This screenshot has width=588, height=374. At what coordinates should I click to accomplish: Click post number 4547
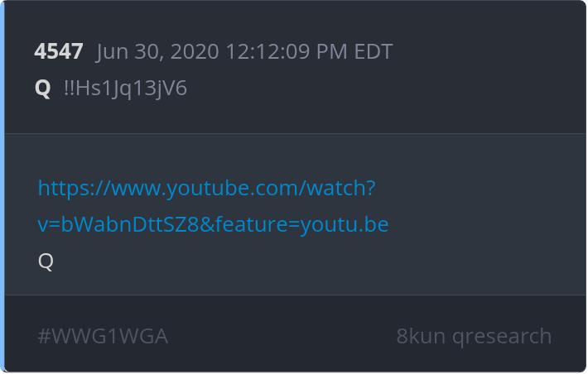tap(59, 51)
